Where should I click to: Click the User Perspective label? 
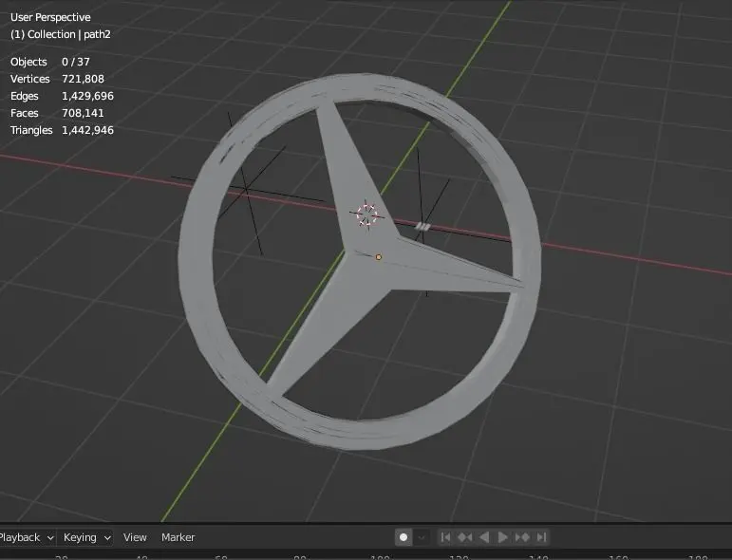coord(50,17)
